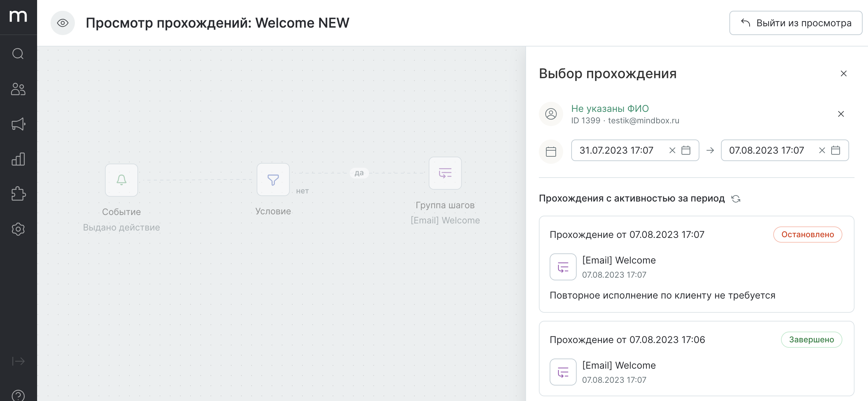Click the Mindbox logo in sidebar
The width and height of the screenshot is (868, 401).
18,16
